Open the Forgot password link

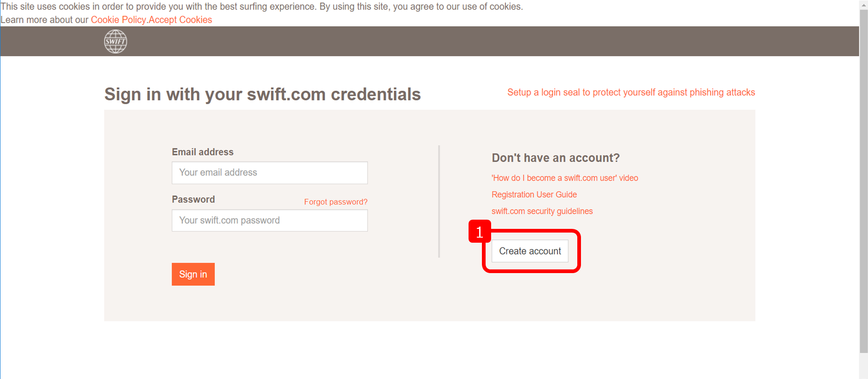click(335, 202)
